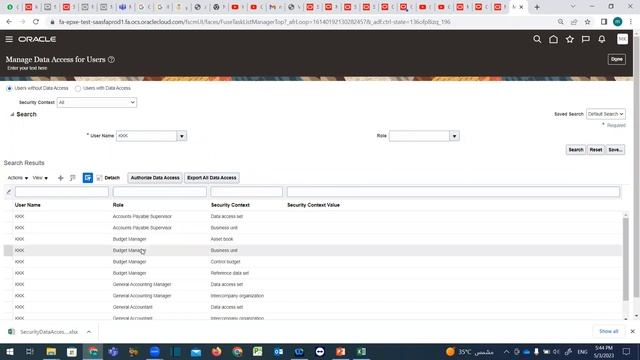The image size is (640, 360).
Task: Go back in the browser
Action: (x=9, y=22)
